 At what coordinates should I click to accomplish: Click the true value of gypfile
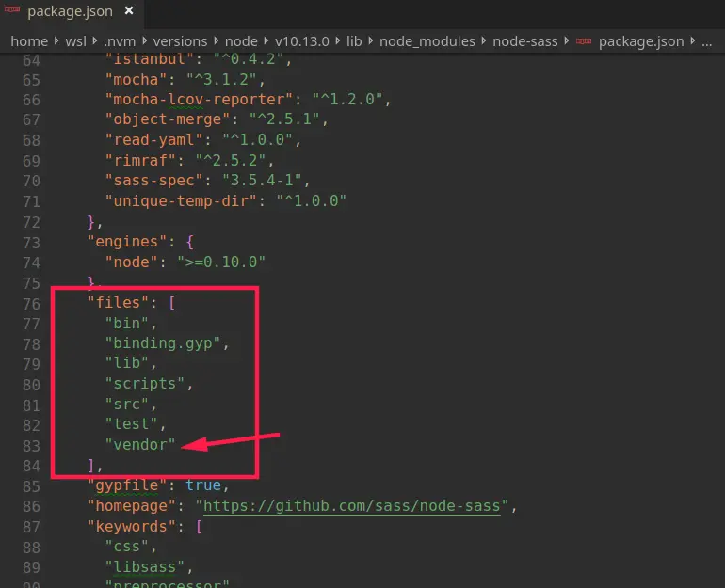click(x=203, y=485)
